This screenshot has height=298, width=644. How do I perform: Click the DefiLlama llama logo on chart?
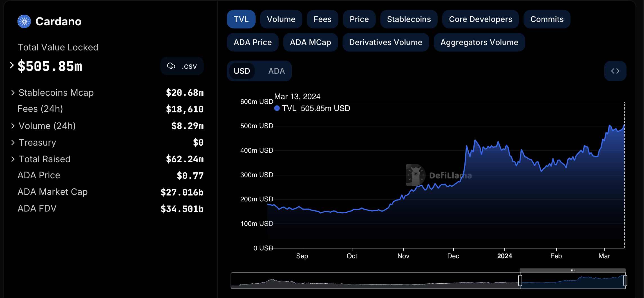tap(415, 175)
